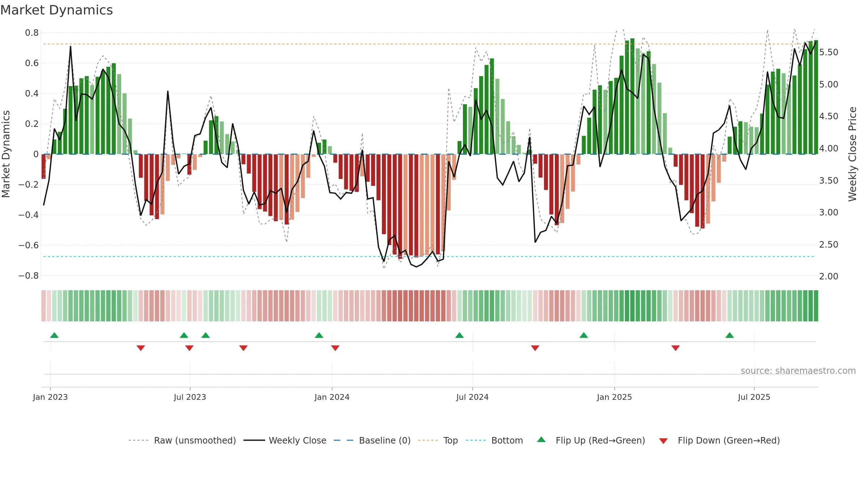The width and height of the screenshot is (868, 488).
Task: Click the Jul 2023 axis label
Action: 190,397
